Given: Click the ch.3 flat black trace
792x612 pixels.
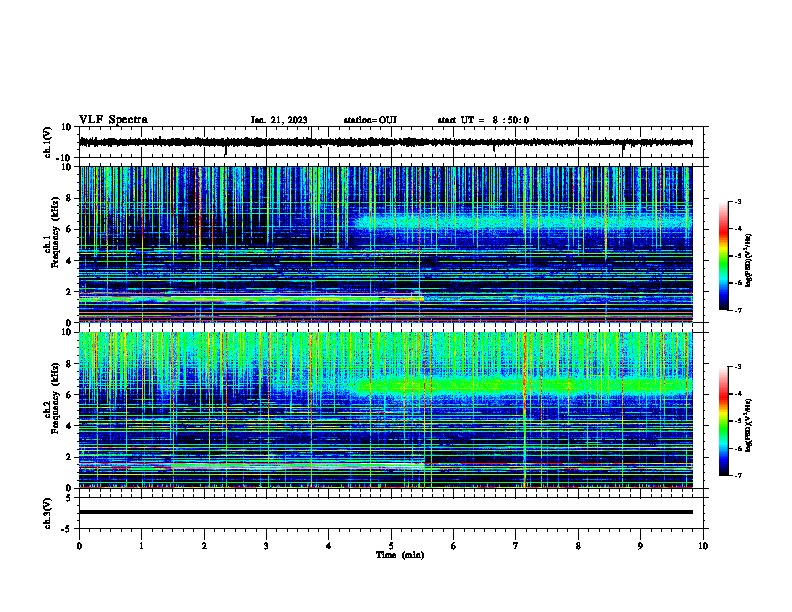Looking at the screenshot, I should pos(385,512).
